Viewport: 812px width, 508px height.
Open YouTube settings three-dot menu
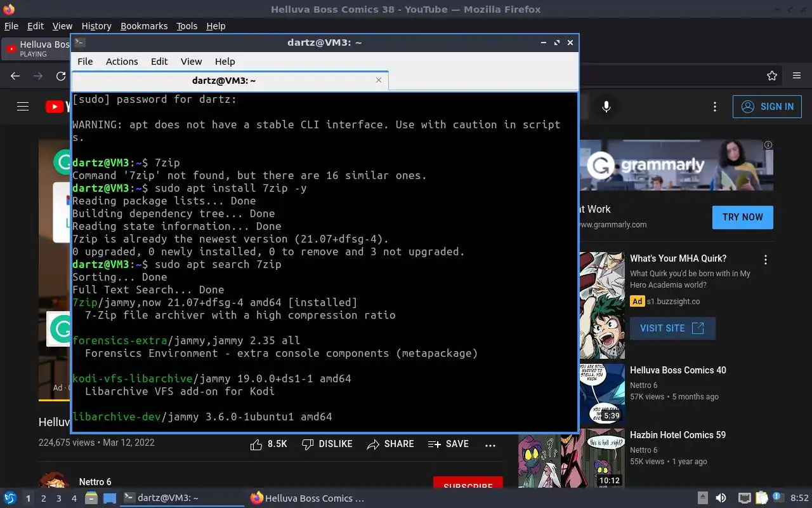715,107
